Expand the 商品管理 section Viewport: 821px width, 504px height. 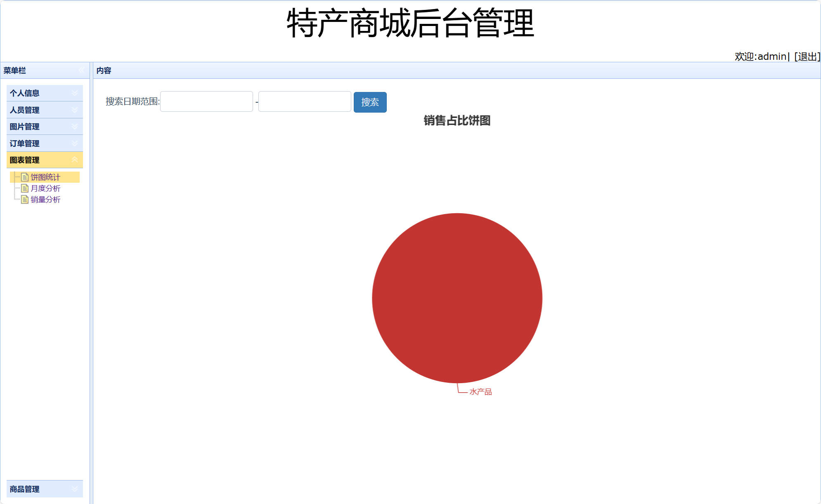coord(75,489)
